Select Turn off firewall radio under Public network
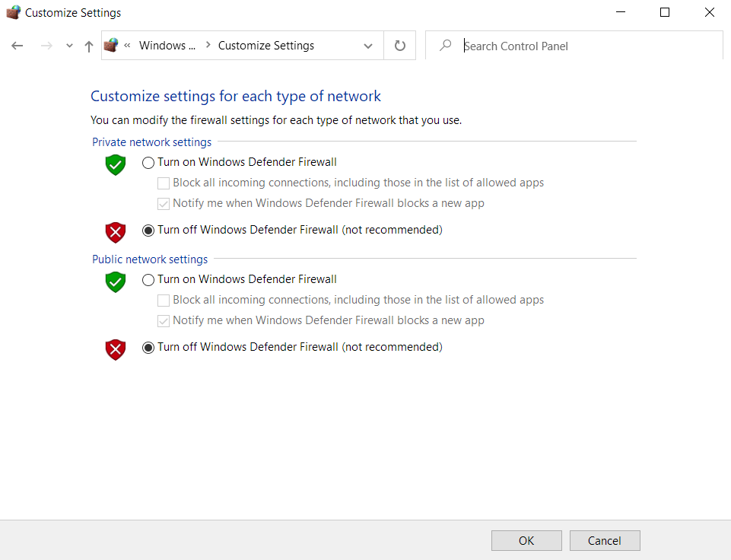 click(x=148, y=347)
